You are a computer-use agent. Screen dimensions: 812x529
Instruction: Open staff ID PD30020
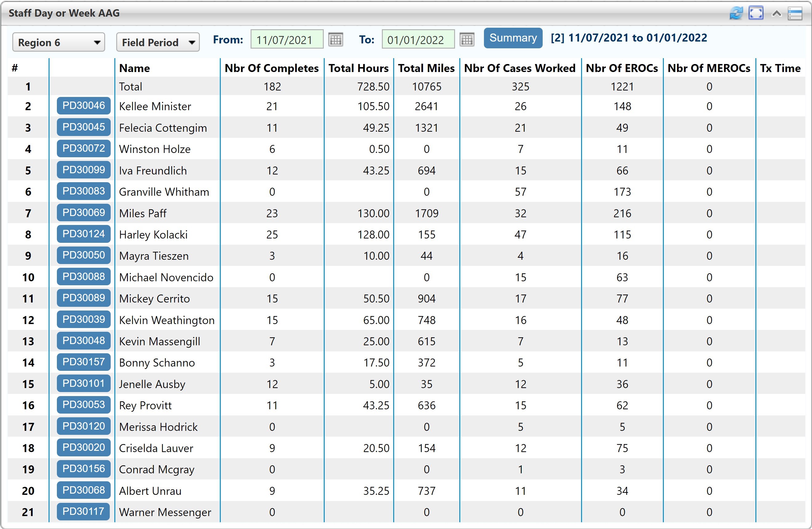84,447
